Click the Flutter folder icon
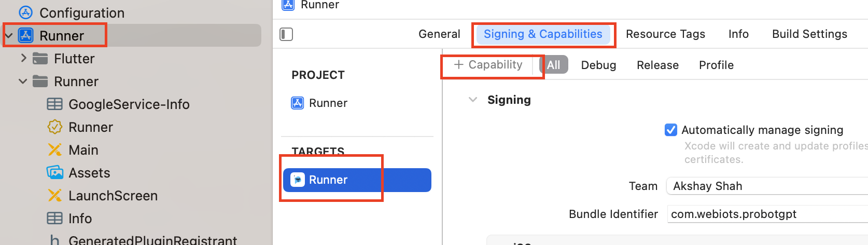The width and height of the screenshot is (868, 245). click(40, 59)
